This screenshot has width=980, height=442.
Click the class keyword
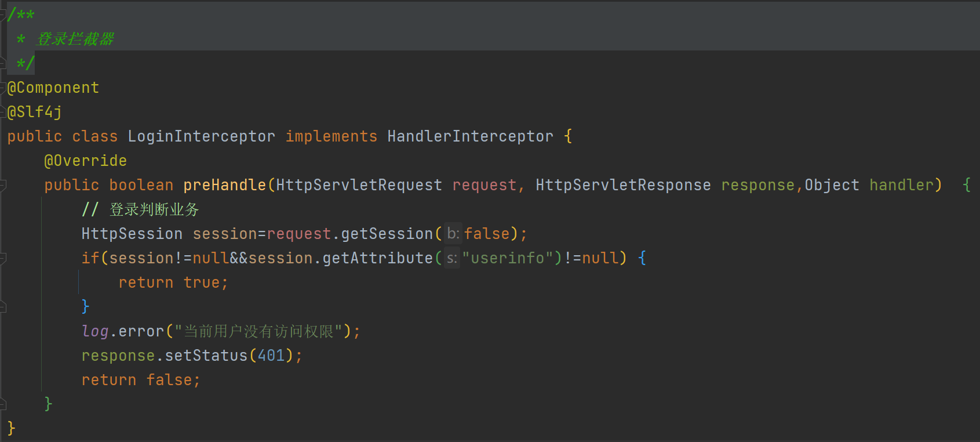click(x=95, y=136)
